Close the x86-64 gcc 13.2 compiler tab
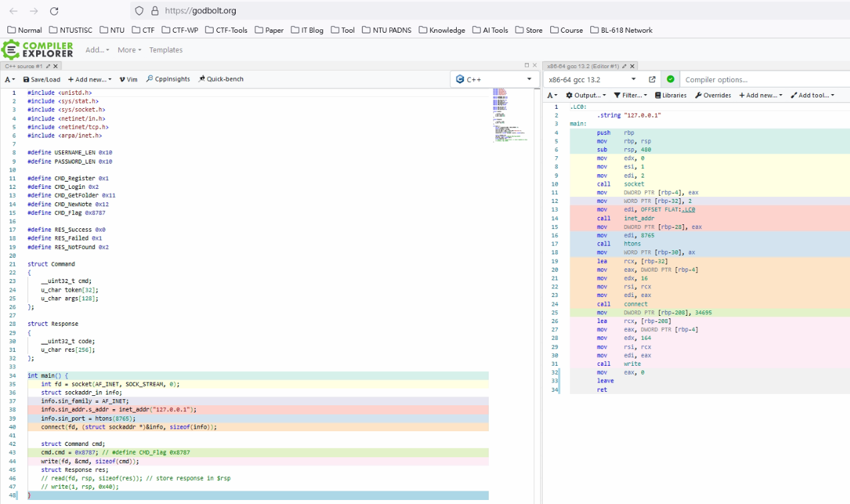 click(x=632, y=66)
